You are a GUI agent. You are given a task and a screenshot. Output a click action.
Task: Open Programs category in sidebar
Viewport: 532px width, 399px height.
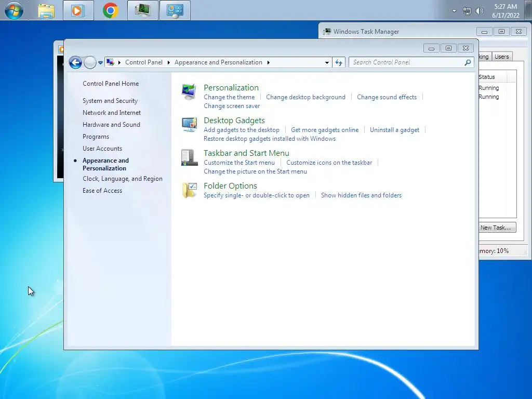coord(96,137)
